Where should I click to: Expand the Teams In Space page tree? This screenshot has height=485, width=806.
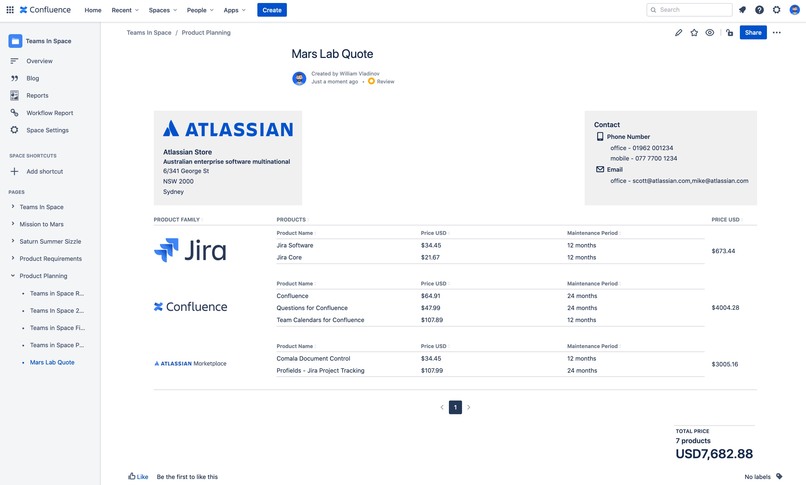pos(13,207)
